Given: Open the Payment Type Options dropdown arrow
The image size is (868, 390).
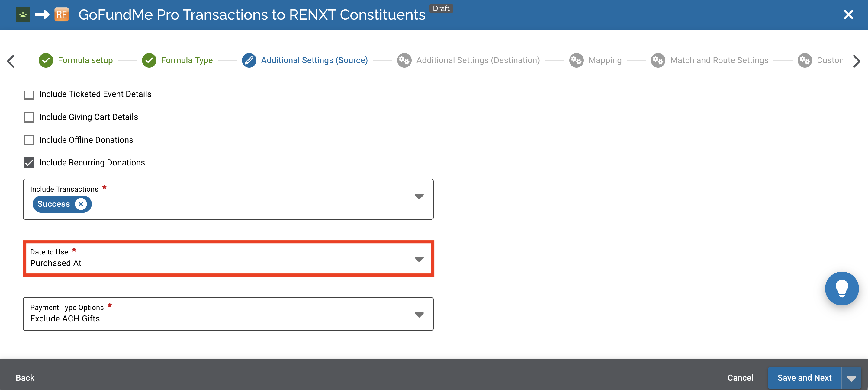Looking at the screenshot, I should pos(419,315).
